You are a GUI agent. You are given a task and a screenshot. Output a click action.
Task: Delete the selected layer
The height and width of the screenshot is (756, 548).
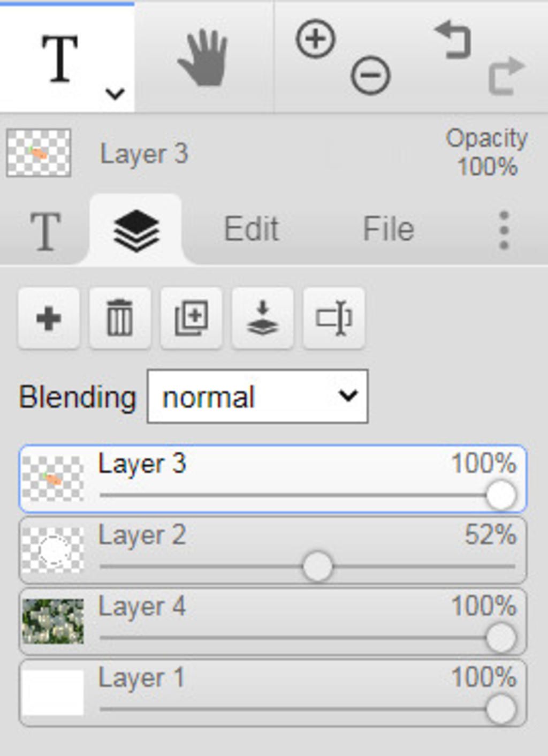tap(119, 319)
